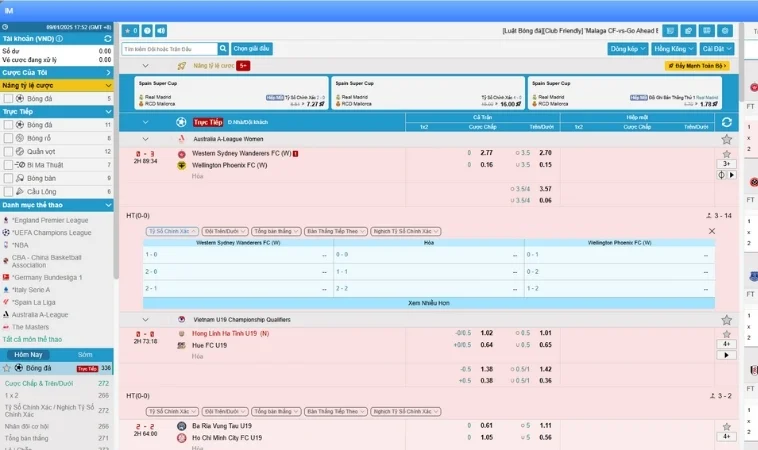The image size is (758, 450).
Task: Open the settings gear icon at top right
Action: [x=725, y=31]
